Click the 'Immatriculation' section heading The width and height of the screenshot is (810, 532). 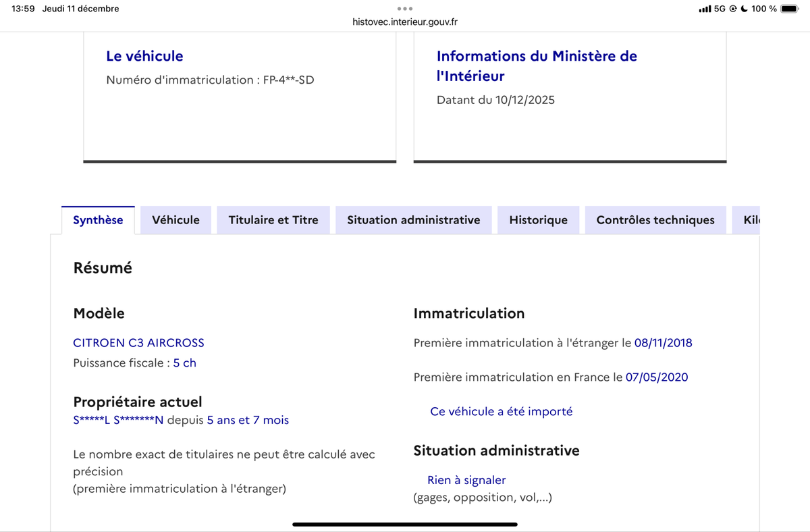pos(469,313)
